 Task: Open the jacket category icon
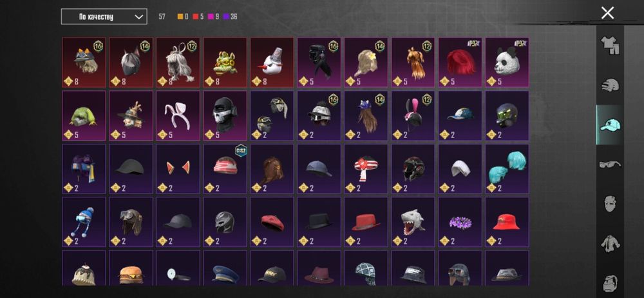[610, 243]
